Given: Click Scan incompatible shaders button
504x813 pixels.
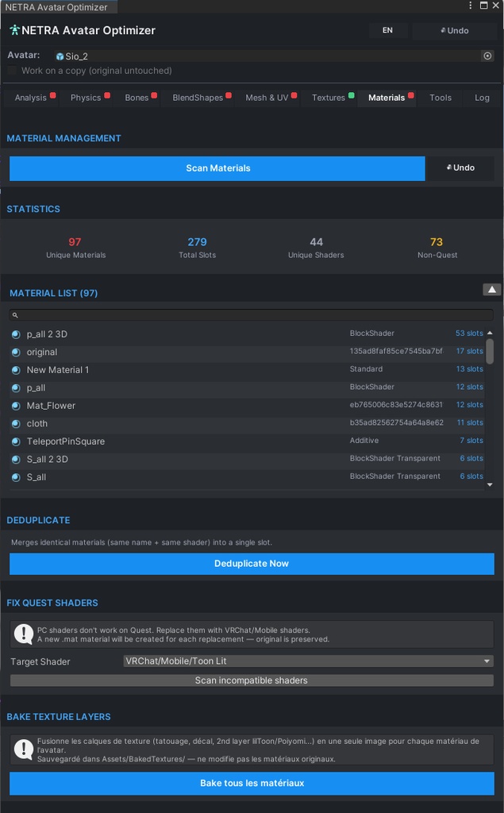Looking at the screenshot, I should 252,680.
